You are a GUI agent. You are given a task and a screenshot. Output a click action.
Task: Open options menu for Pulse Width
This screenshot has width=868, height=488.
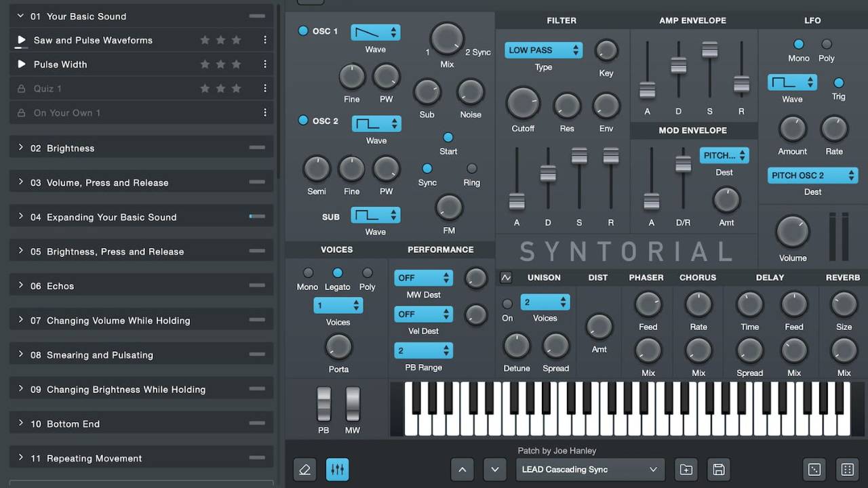click(x=265, y=64)
